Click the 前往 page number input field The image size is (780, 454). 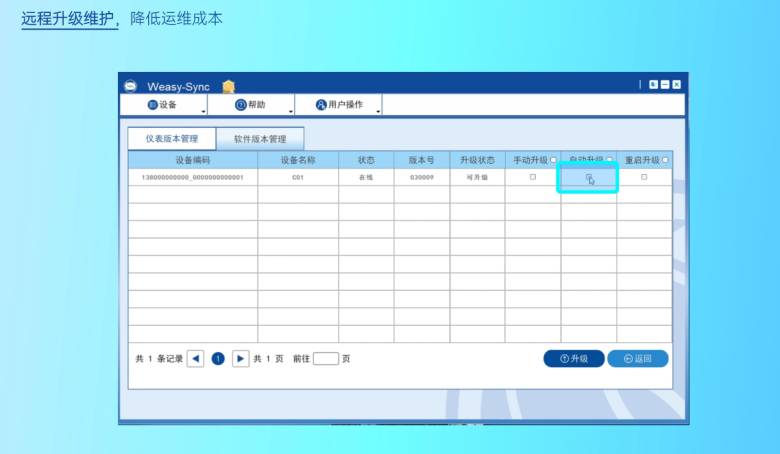pos(326,358)
